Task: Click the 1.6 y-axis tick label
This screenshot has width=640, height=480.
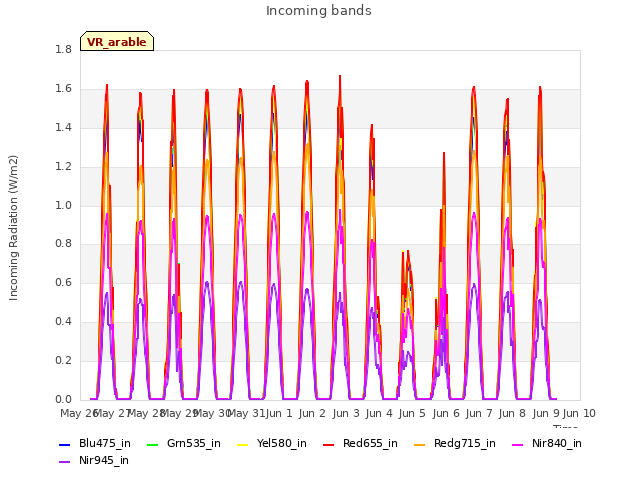Action: click(63, 89)
